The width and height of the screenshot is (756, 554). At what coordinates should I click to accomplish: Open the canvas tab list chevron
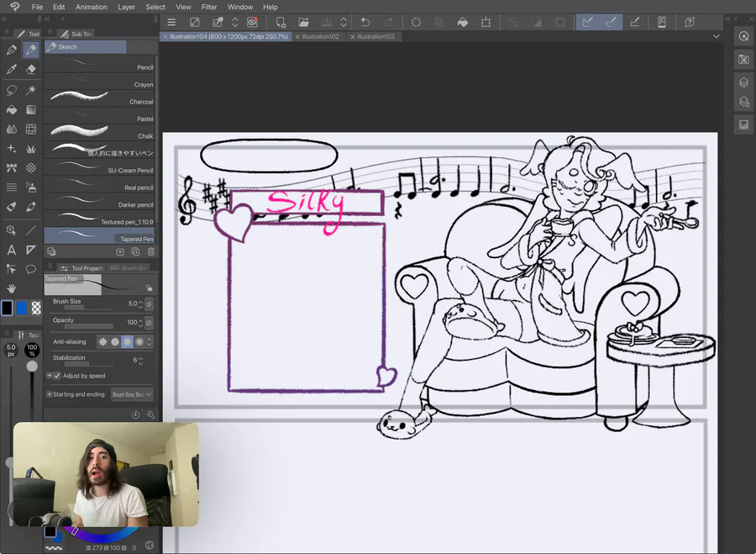coord(717,36)
